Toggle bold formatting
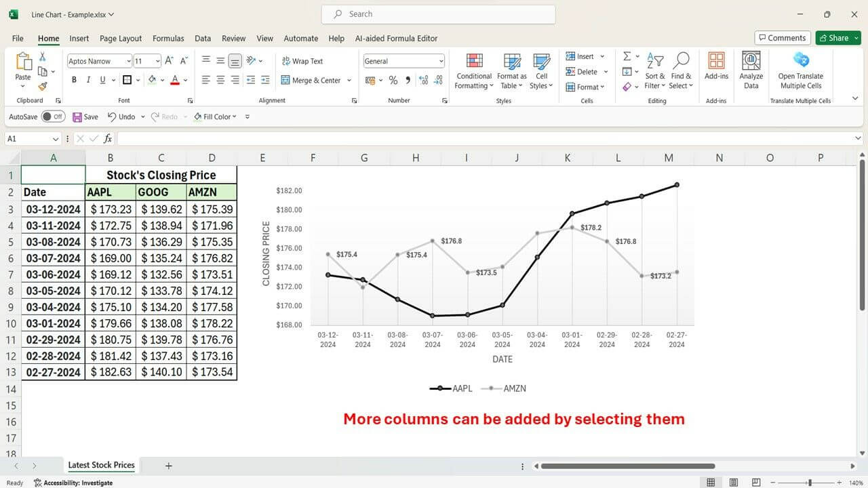 [74, 79]
